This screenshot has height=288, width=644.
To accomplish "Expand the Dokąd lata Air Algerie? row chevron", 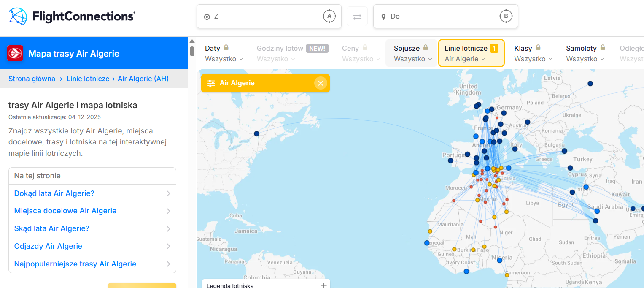I will click(x=168, y=193).
